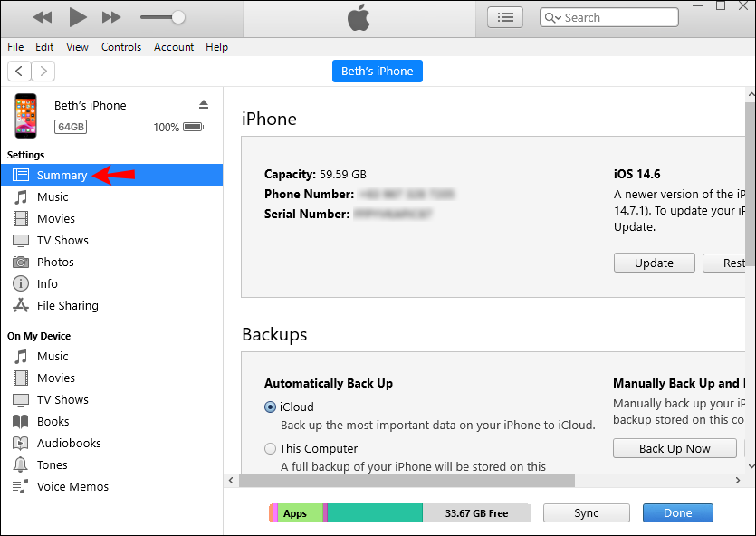Click the Back Up Now button
The width and height of the screenshot is (756, 536).
675,448
